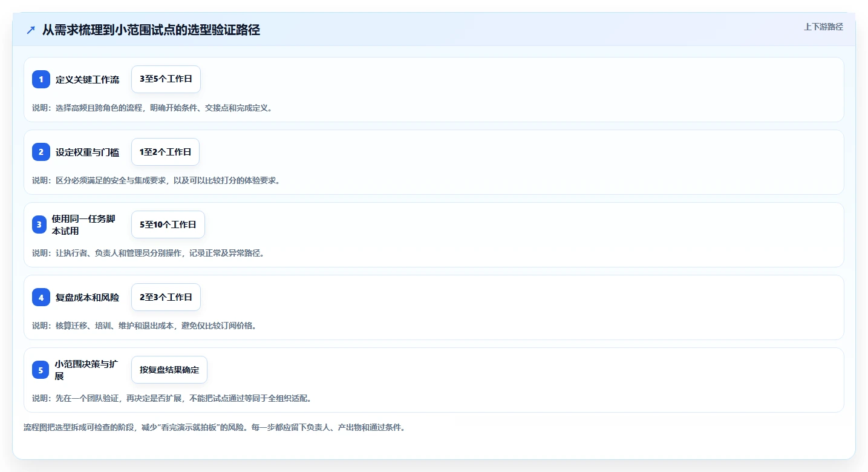Click the description starting with 选择高频且跨角色的流程
Viewport: 868px width, 472px height.
(152, 108)
